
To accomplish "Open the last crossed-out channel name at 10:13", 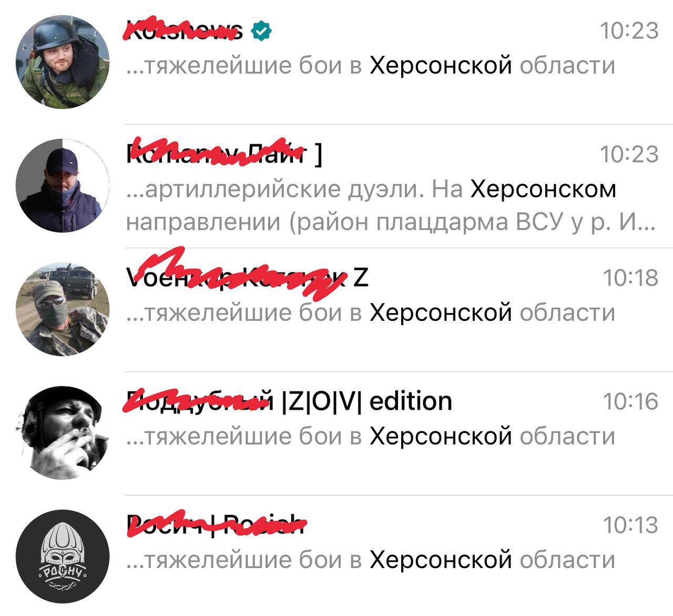I will pos(216,524).
